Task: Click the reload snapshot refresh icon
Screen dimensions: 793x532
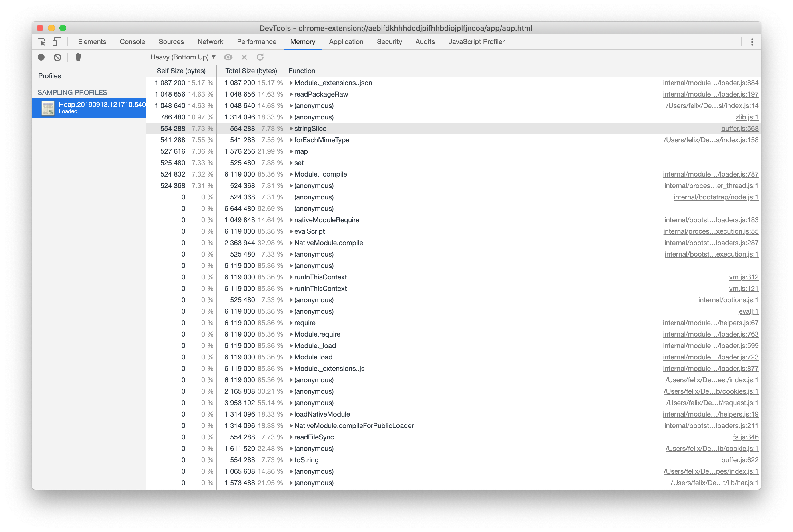Action: 260,57
